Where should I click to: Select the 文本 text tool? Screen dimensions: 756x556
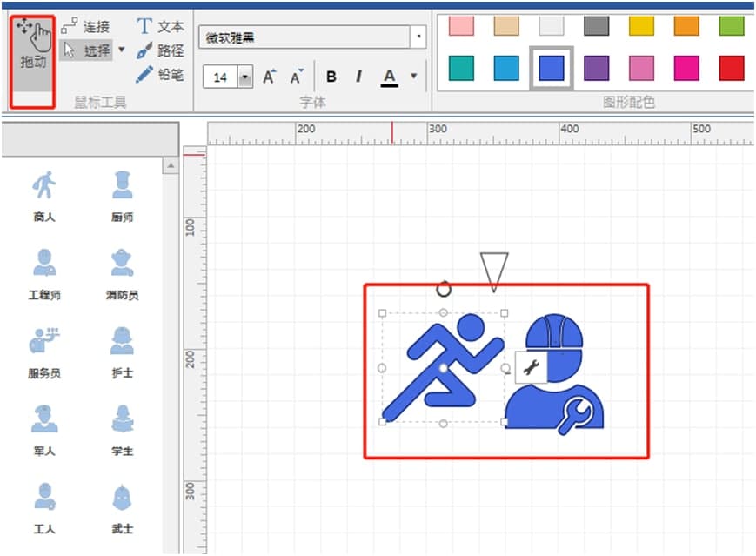click(x=161, y=26)
